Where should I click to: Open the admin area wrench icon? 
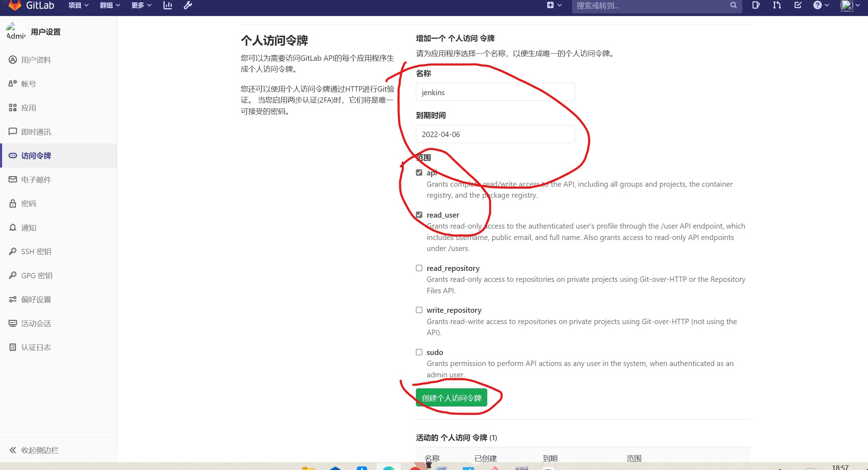(188, 5)
